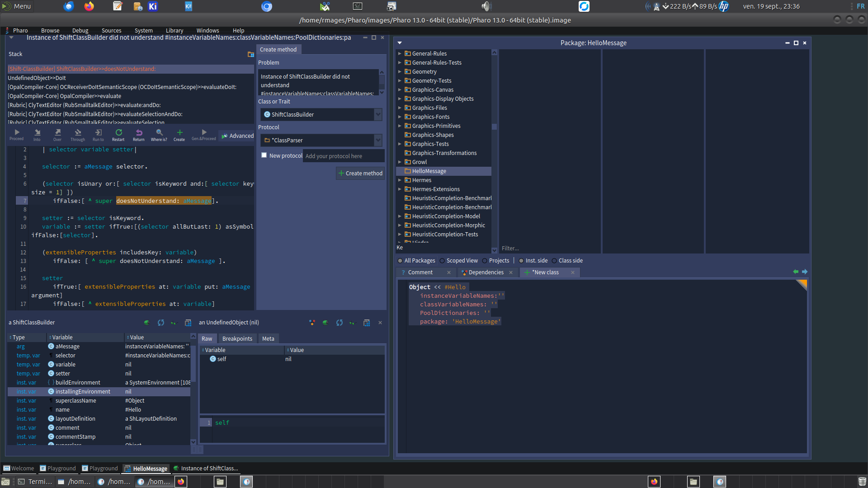
Task: Select the Class side radio button
Action: (554, 261)
